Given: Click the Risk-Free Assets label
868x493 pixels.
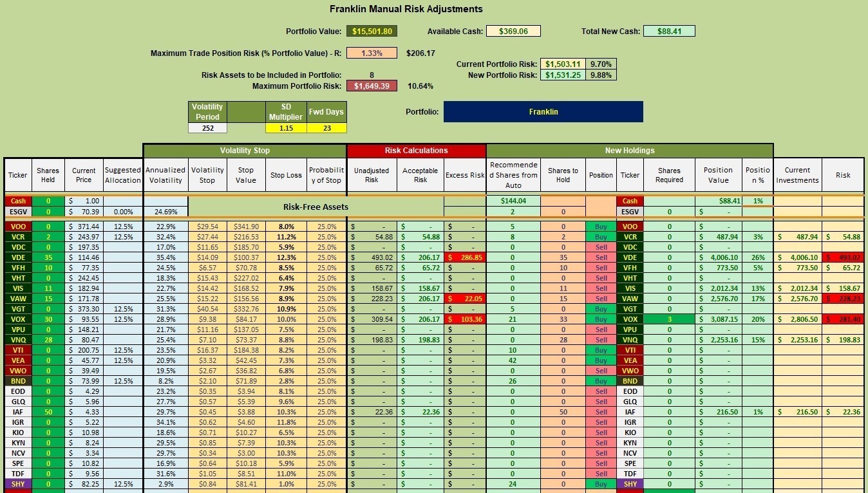Looking at the screenshot, I should coord(316,207).
